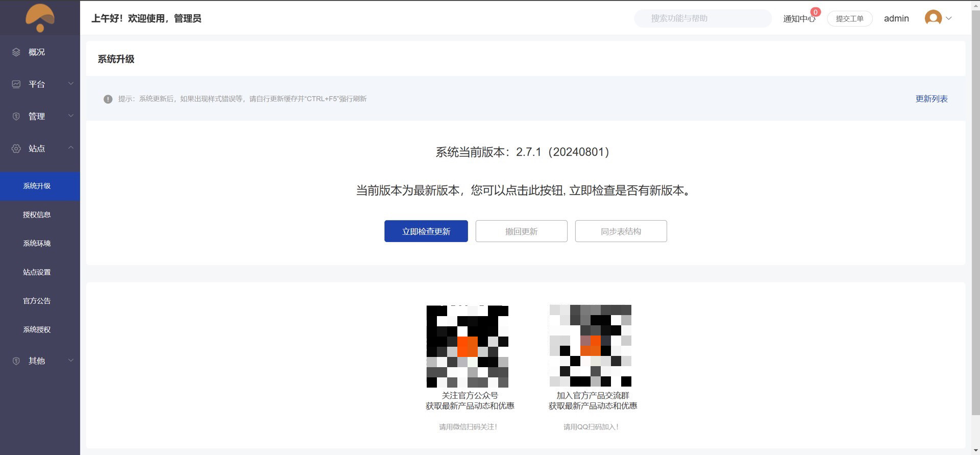Image resolution: width=980 pixels, height=455 pixels.
Task: Click the 站点 gear icon
Action: coord(16,149)
